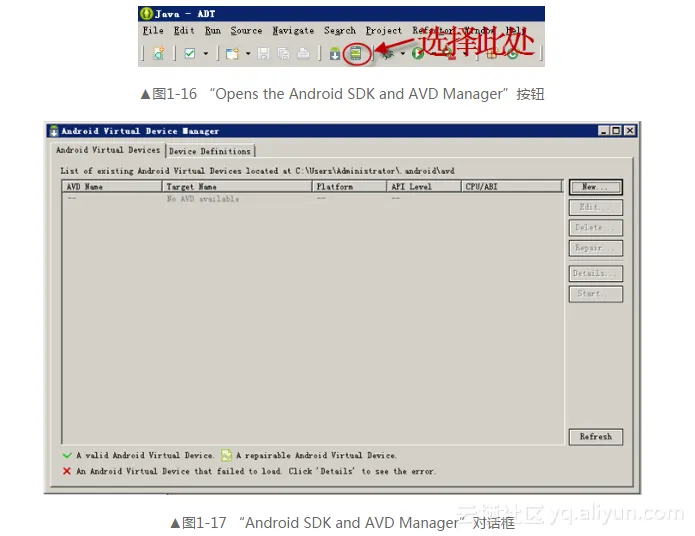Expand the dropdown beside the checkmark icon

tap(206, 54)
